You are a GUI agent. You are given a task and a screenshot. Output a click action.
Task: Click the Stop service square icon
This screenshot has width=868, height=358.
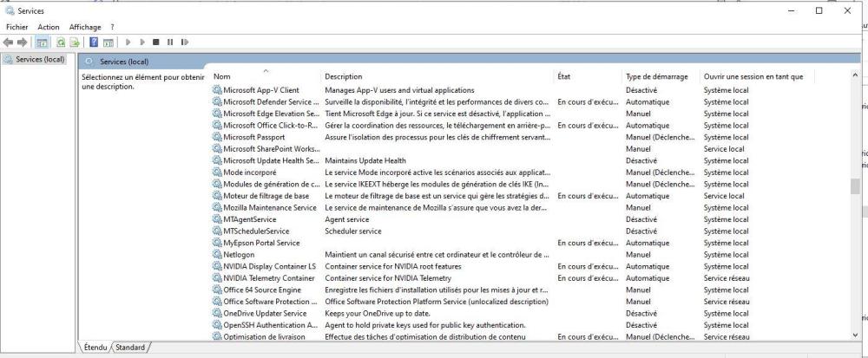tap(156, 42)
